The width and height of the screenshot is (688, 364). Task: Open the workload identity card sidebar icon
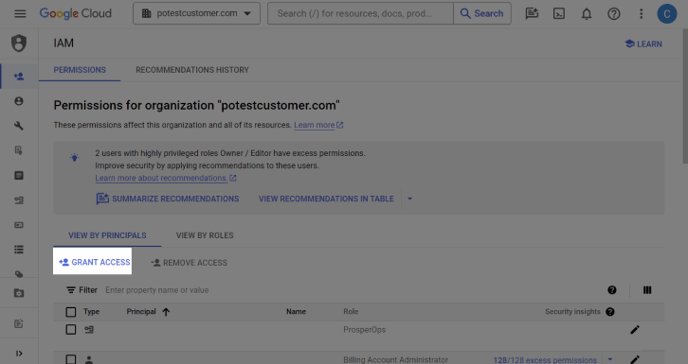point(19,225)
